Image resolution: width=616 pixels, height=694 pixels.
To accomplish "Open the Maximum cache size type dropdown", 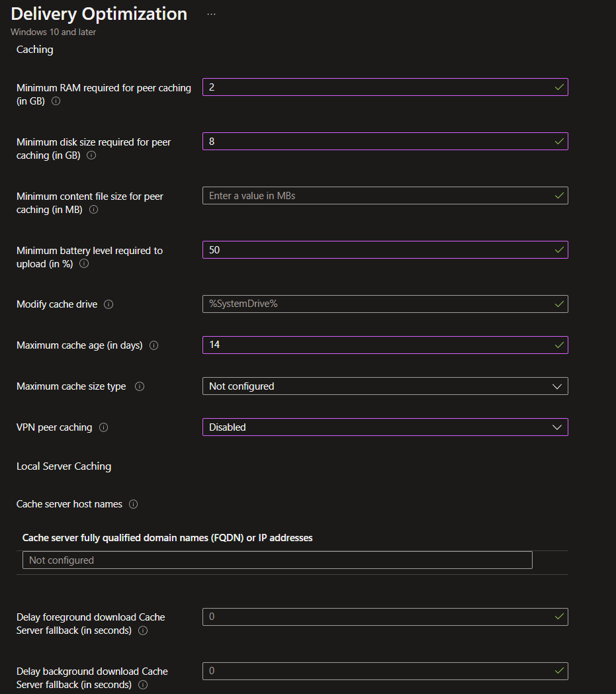I will [384, 386].
